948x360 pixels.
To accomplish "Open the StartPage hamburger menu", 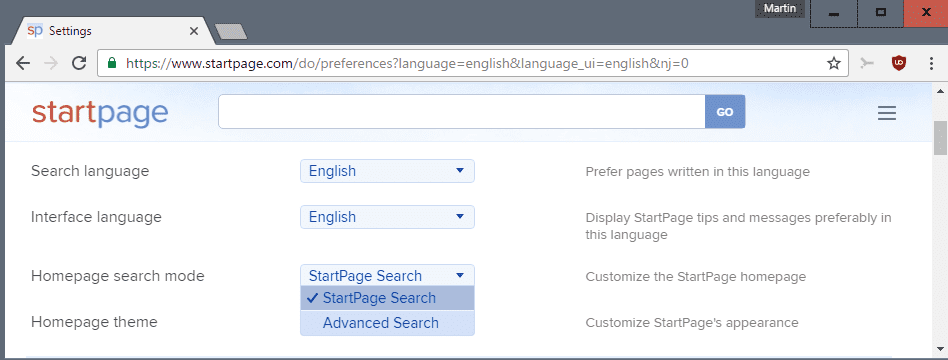I will pos(887,113).
